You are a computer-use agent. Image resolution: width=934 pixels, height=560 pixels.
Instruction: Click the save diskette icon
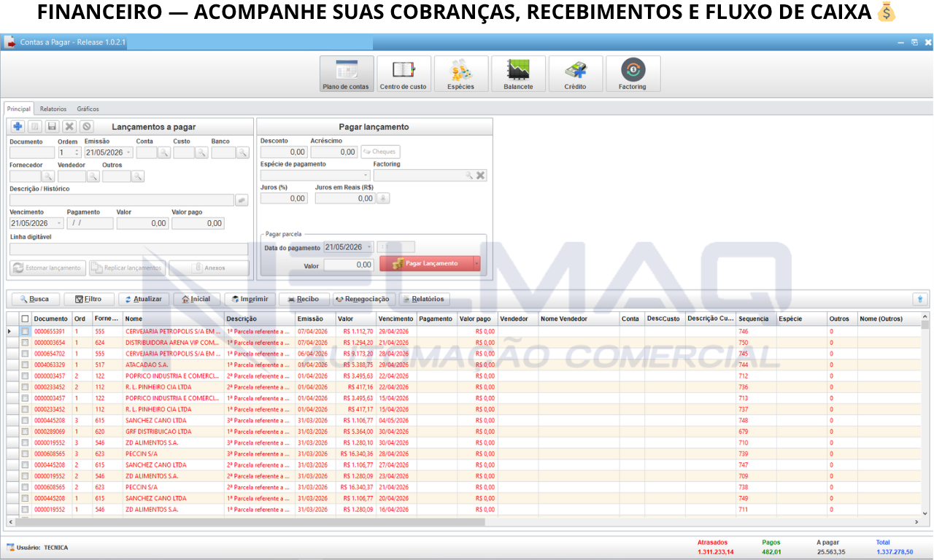pyautogui.click(x=52, y=127)
